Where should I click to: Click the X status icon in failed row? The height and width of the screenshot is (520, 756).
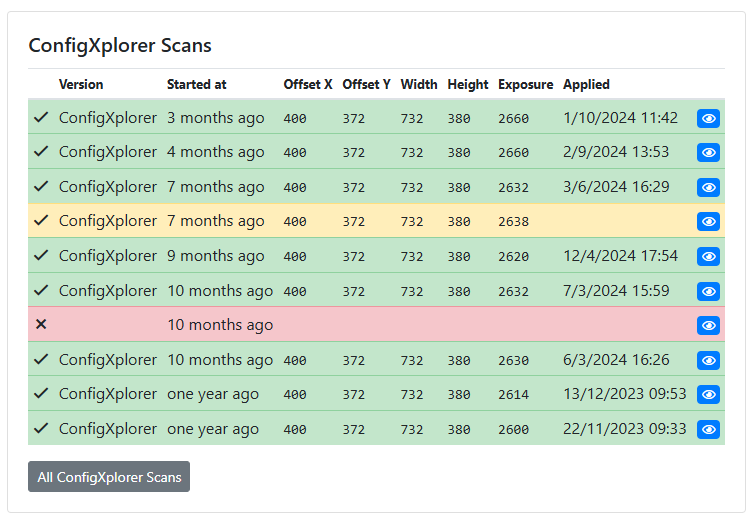(41, 325)
